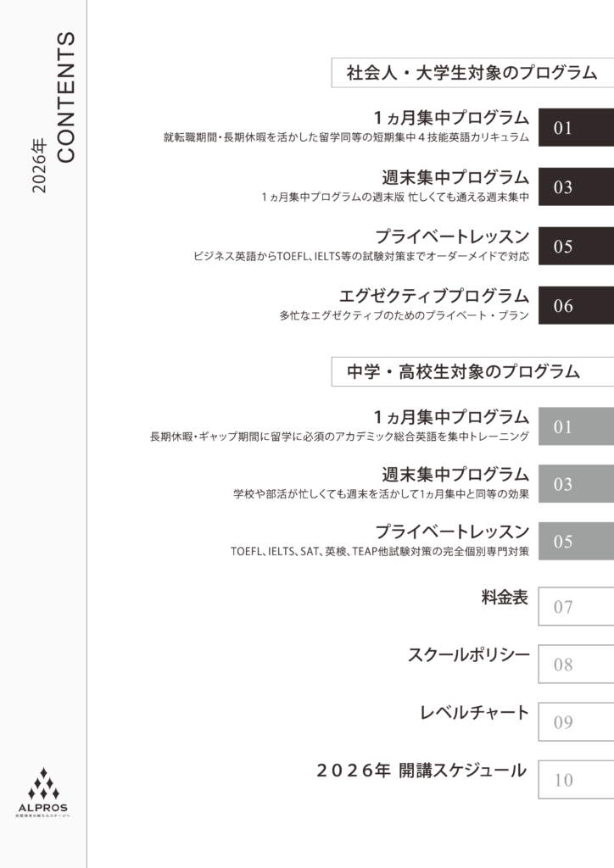This screenshot has width=614, height=868.
Task: Open the レベルチャート entry
Action: pos(475,713)
